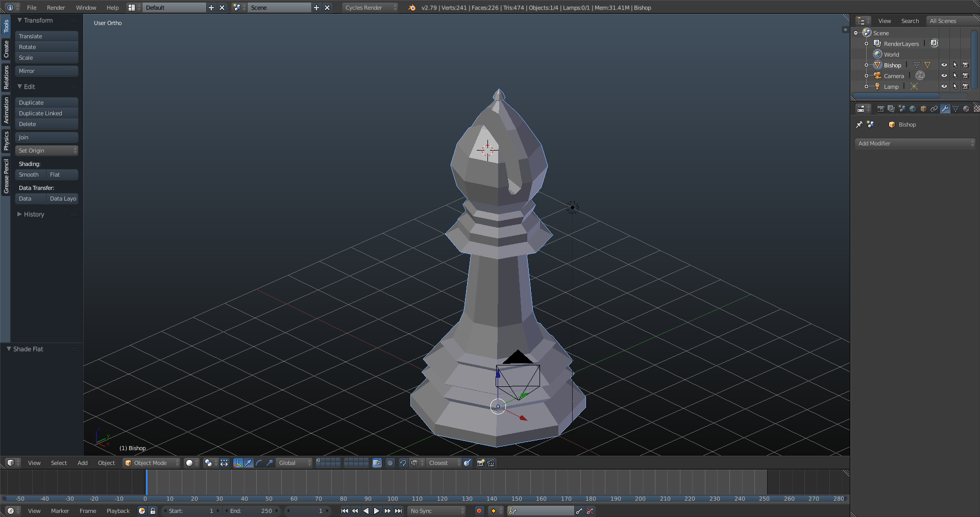Toggle proportional editing circle button
Viewport: 980px width, 517px height.
(x=390, y=463)
